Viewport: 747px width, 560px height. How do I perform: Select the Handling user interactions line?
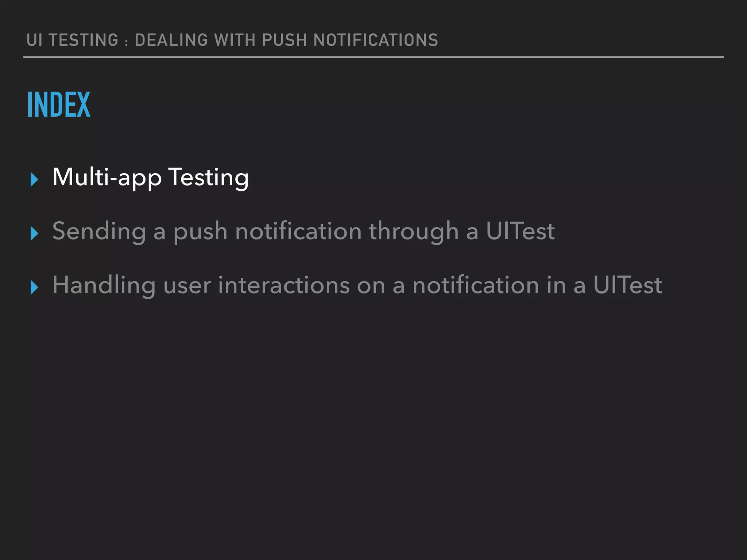pyautogui.click(x=357, y=285)
